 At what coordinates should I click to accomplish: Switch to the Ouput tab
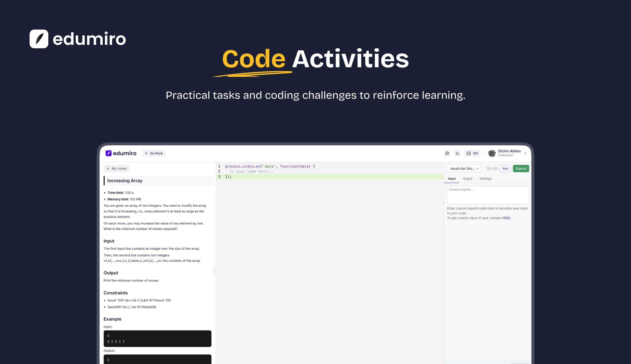(x=467, y=179)
